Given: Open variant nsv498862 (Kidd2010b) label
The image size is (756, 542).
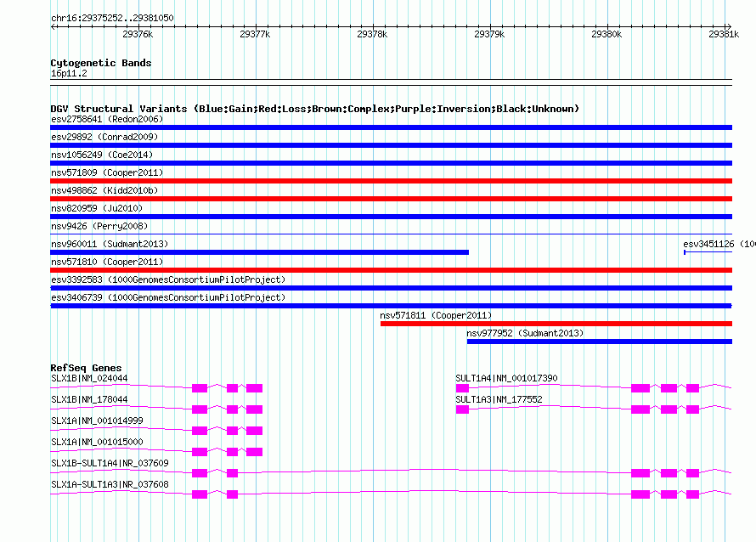Looking at the screenshot, I should (104, 190).
